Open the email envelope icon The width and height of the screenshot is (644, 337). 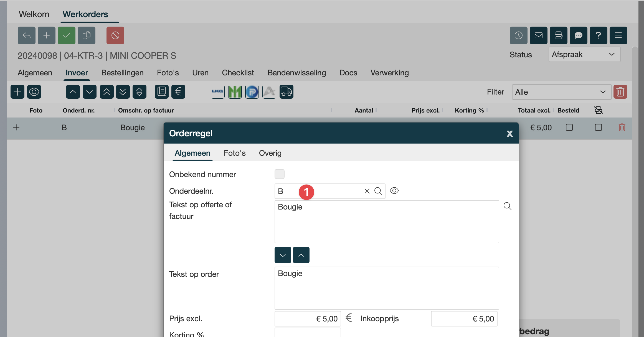[x=538, y=35]
